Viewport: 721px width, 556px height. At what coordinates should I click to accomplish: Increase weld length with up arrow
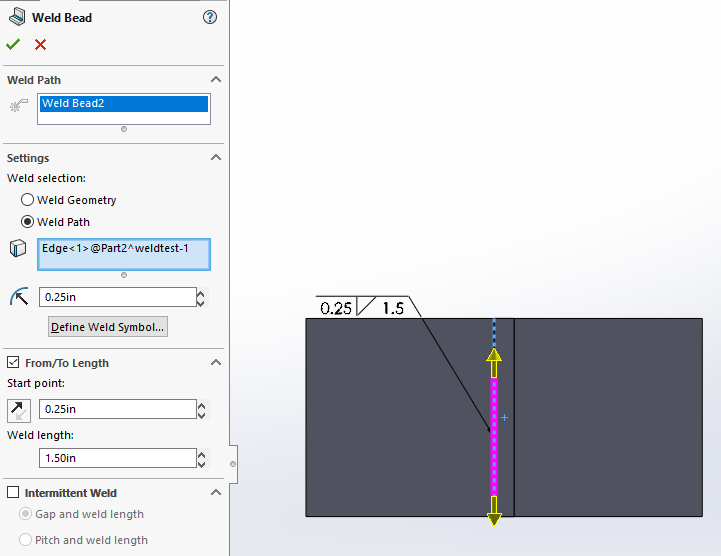201,454
